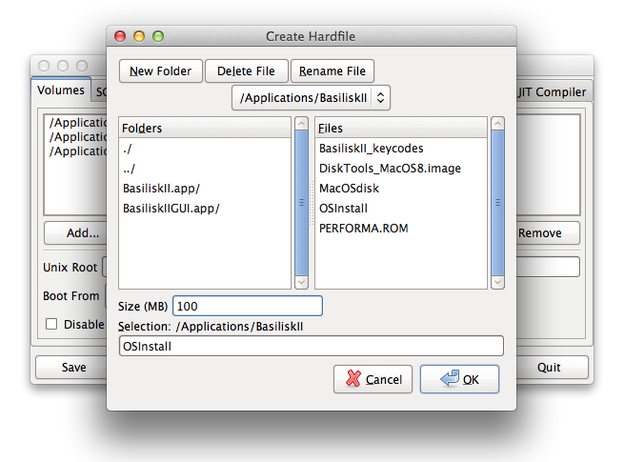Select the BasiliskII_keycodes file
Viewport: 625px width, 462px height.
(x=401, y=148)
